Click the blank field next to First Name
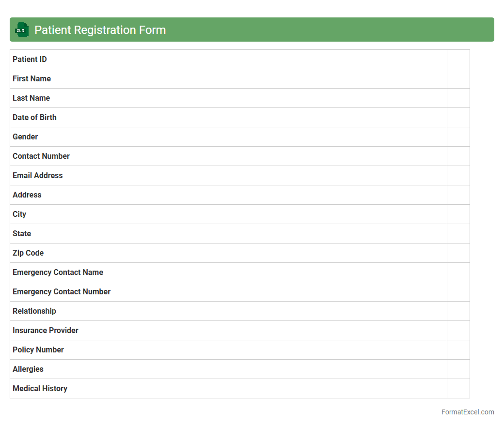The height and width of the screenshot is (426, 504). pos(458,79)
